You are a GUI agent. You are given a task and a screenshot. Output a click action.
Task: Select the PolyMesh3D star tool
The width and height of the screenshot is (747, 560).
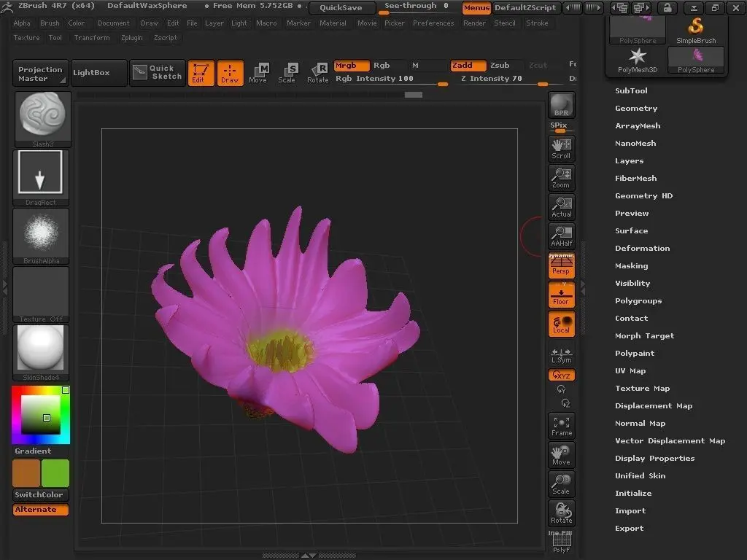(638, 60)
